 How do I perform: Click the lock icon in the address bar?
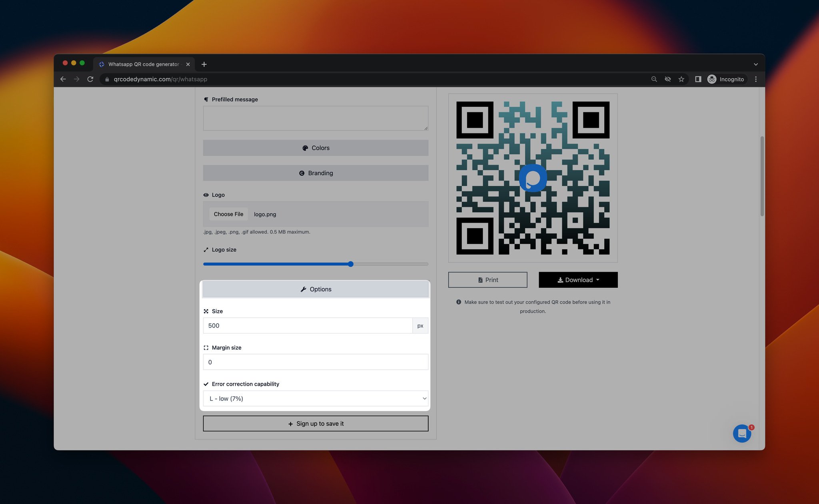107,79
